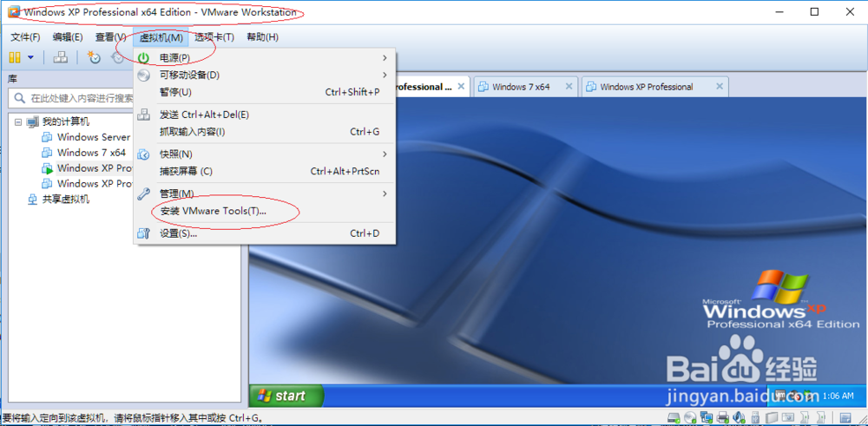Open the 选项卡(T) menu
Screen dimensions: 868x426
(214, 37)
